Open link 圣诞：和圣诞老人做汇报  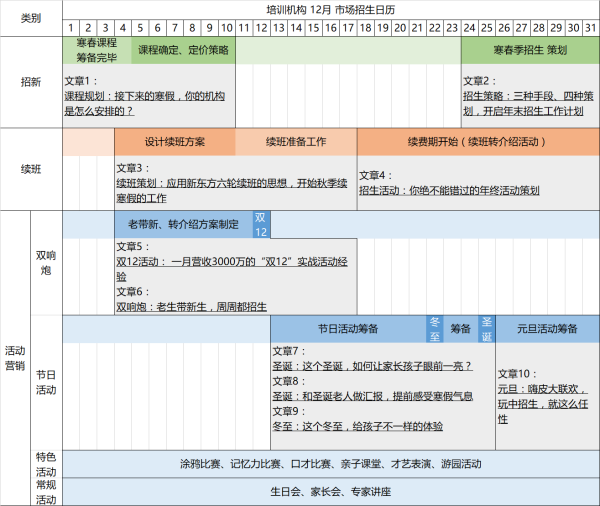click(372, 396)
